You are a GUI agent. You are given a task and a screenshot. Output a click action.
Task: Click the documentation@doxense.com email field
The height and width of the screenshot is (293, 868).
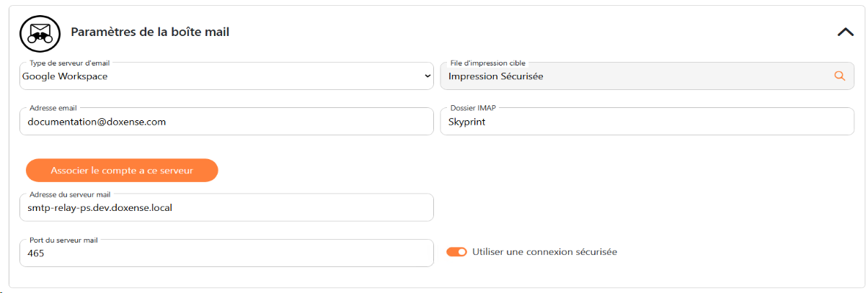click(226, 122)
